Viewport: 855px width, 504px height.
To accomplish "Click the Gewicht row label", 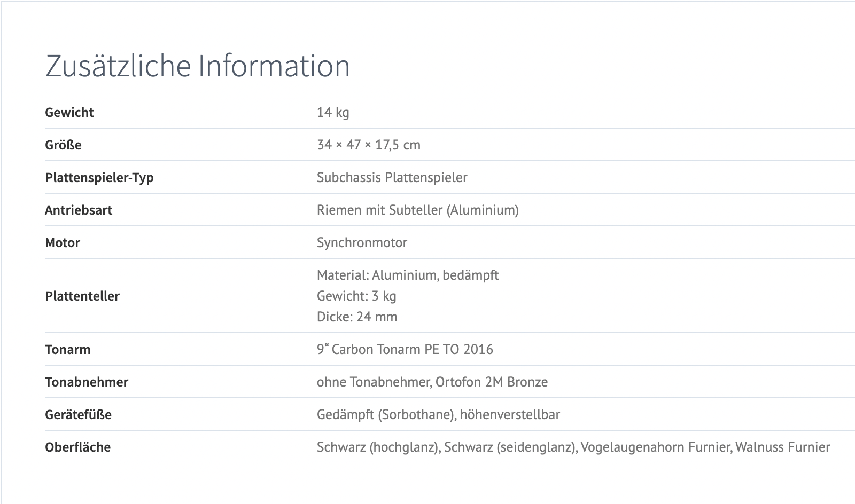I will [x=69, y=113].
